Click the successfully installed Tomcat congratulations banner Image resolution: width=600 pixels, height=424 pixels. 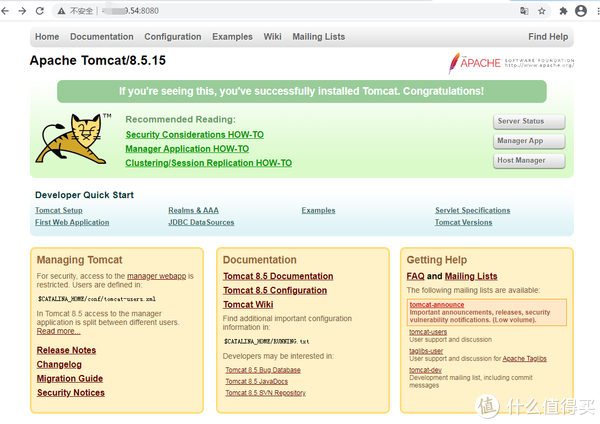302,91
